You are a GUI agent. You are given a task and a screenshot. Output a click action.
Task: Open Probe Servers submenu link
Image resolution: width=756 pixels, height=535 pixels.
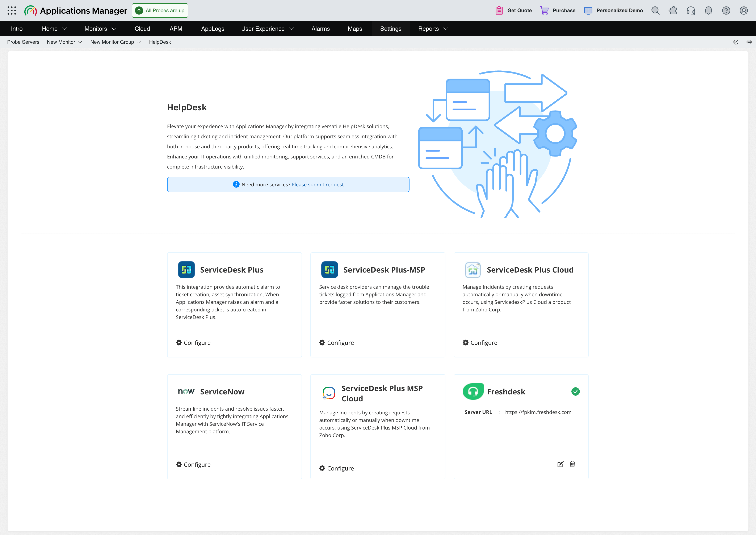(x=23, y=42)
